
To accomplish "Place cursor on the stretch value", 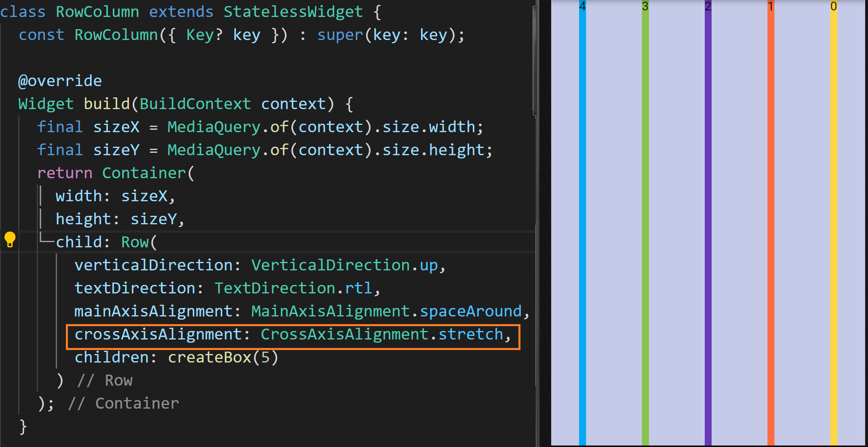I will [x=470, y=335].
